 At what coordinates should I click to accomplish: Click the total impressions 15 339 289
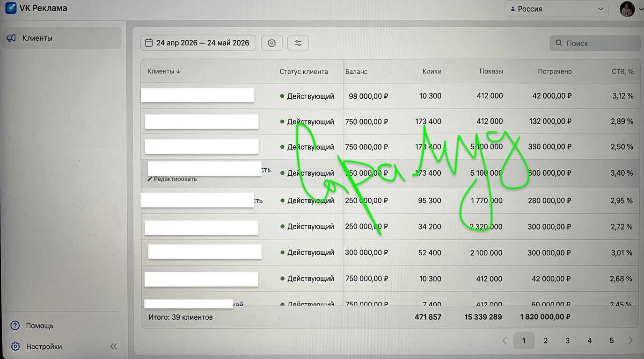point(483,317)
